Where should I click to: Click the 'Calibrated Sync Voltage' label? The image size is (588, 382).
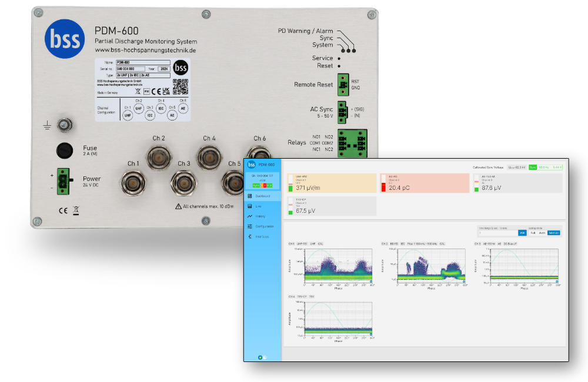[x=488, y=167]
